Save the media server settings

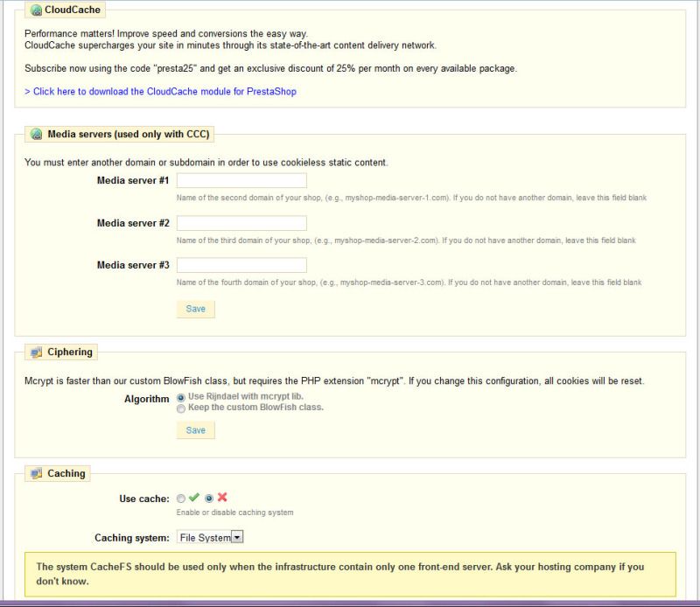click(x=193, y=309)
